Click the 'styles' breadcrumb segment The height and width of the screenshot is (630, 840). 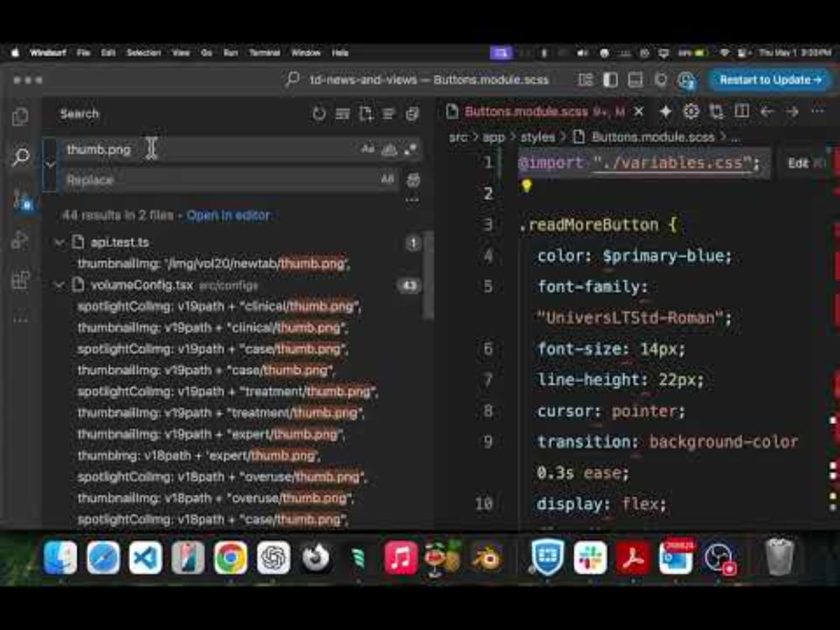(x=538, y=137)
